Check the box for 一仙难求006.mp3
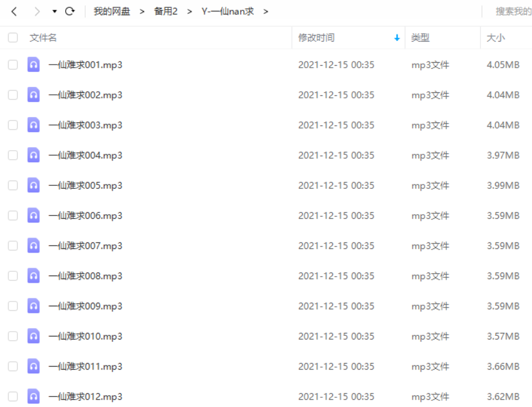 coord(13,215)
